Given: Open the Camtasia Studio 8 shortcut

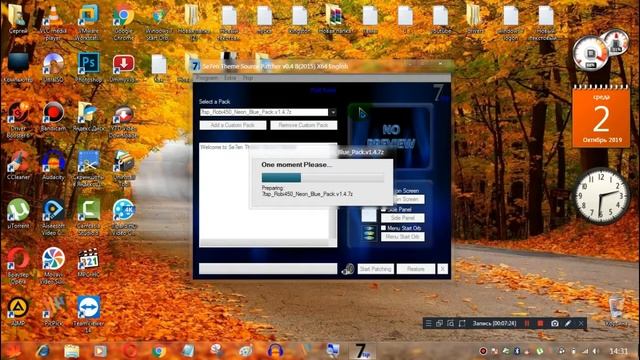Looking at the screenshot, I should 89,217.
